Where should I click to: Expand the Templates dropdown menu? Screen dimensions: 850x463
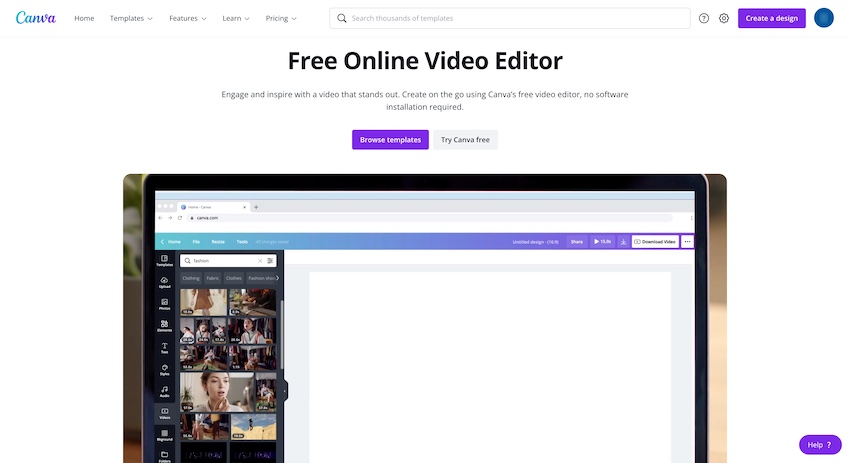tap(131, 18)
